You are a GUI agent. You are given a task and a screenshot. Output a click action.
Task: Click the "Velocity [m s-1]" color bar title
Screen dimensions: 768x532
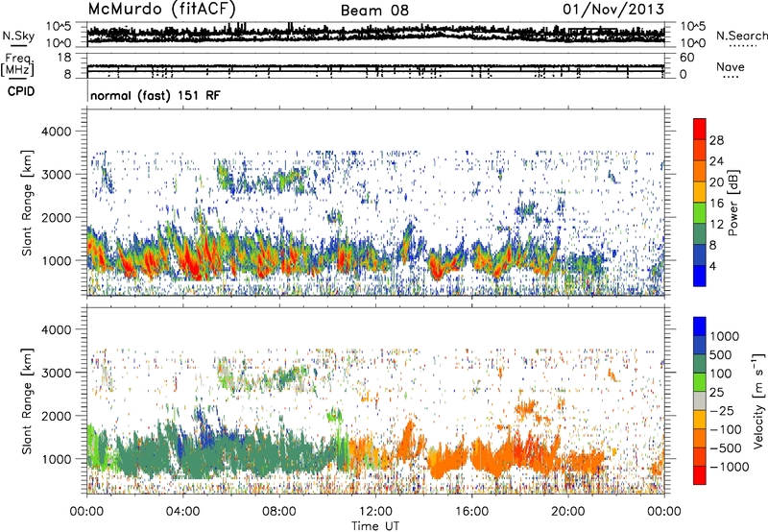tap(758, 400)
